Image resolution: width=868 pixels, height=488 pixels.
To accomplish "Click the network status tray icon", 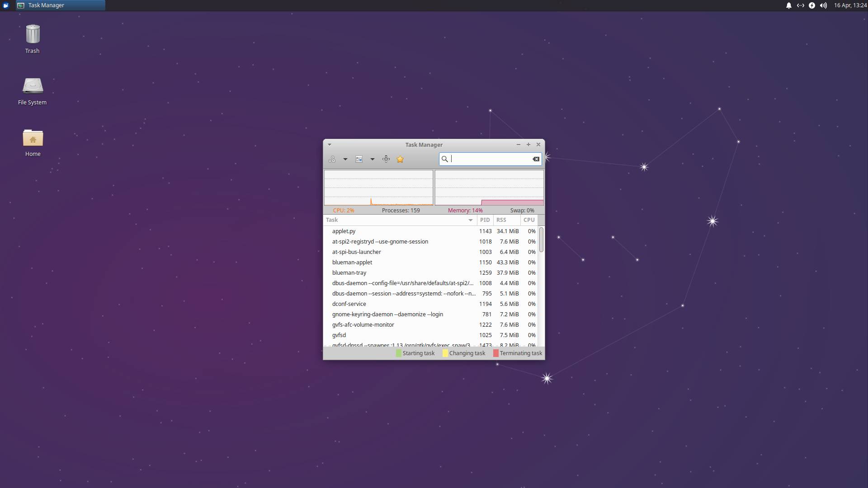I will tap(801, 5).
